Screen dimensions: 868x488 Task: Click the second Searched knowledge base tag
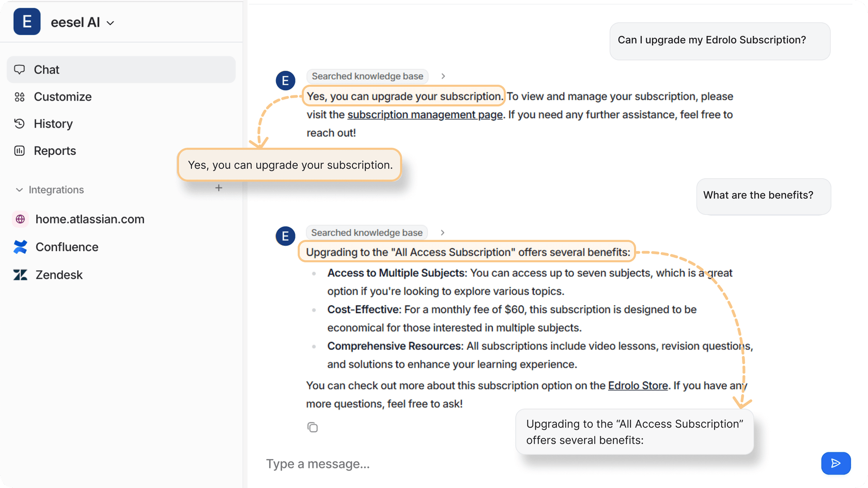[367, 232]
